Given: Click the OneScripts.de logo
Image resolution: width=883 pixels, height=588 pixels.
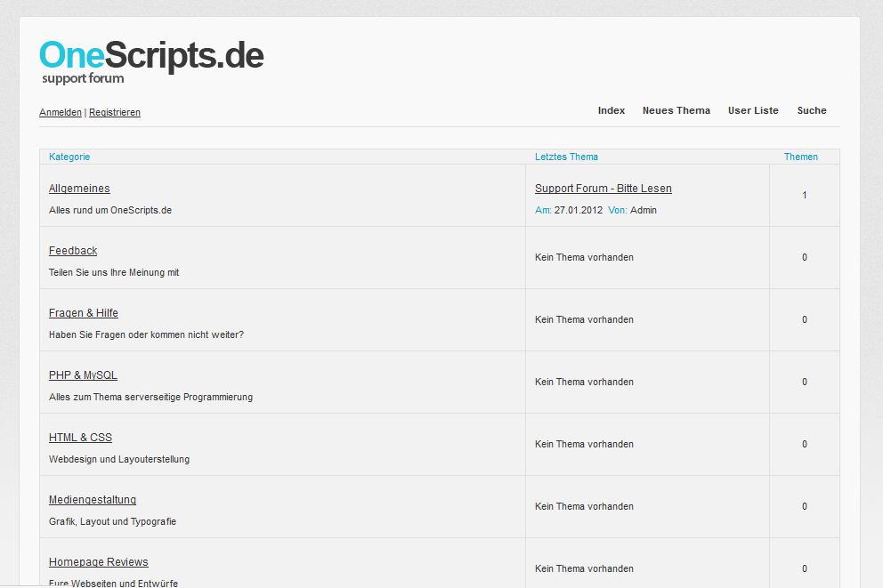Looking at the screenshot, I should click(x=150, y=55).
